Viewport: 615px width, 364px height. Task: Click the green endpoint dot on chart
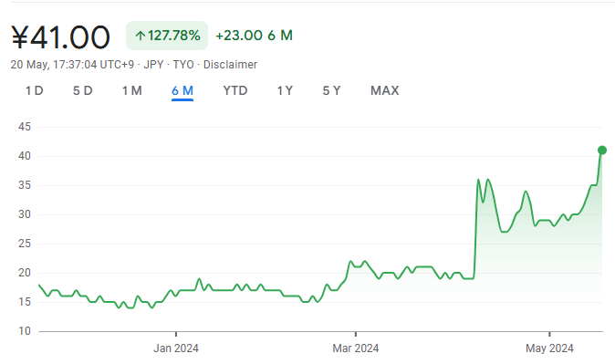[602, 150]
